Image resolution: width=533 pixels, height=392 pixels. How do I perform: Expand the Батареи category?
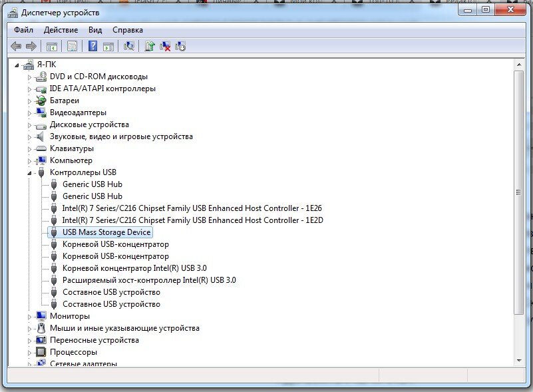29,101
